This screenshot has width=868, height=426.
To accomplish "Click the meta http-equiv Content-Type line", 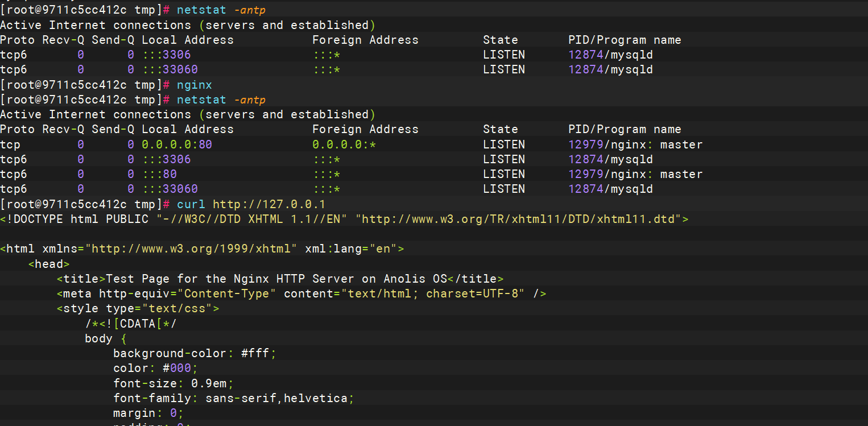I will 301,293.
